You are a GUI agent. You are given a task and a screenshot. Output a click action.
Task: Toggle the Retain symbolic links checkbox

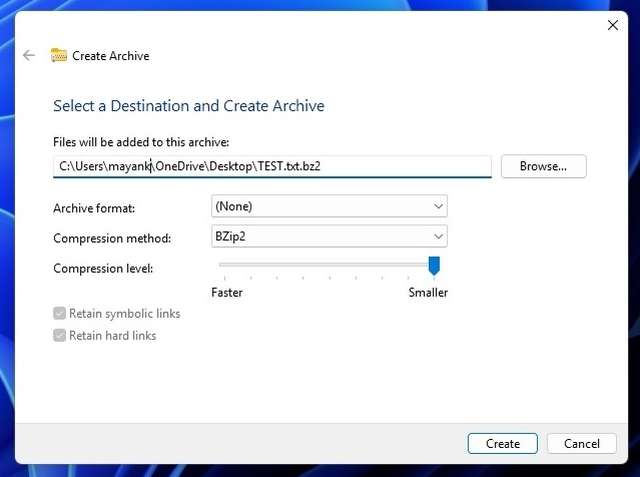point(60,314)
